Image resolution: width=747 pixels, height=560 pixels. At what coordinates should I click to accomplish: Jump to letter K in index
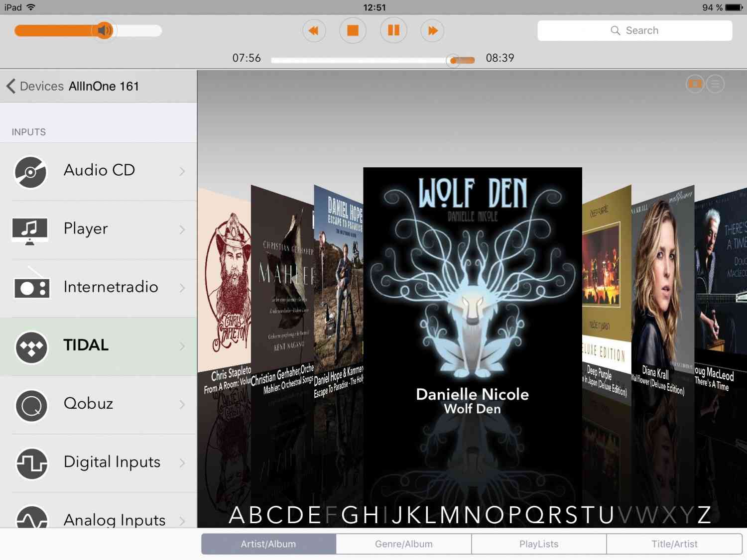click(415, 515)
